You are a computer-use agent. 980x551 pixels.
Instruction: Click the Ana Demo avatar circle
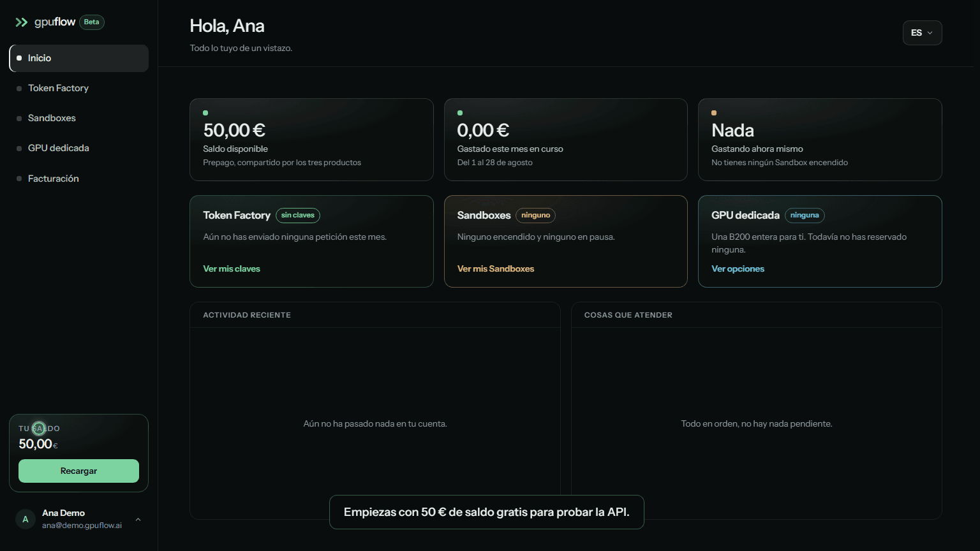pos(26,519)
